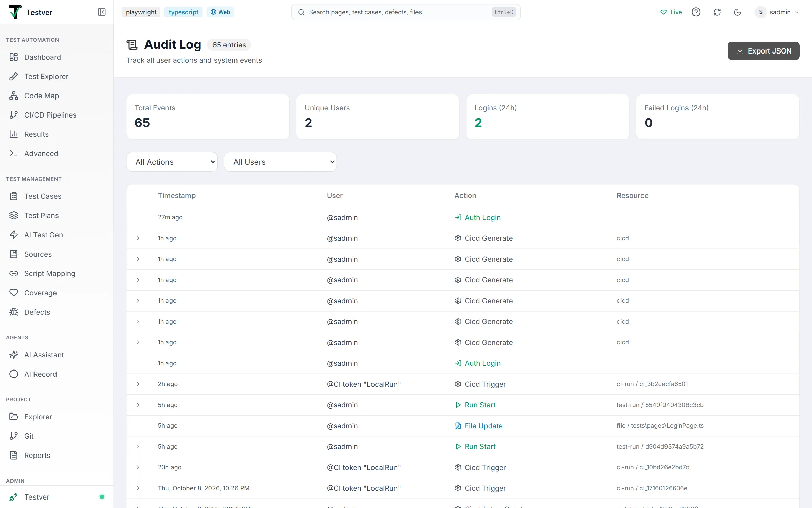Click the Script Mapping link icon

14,273
